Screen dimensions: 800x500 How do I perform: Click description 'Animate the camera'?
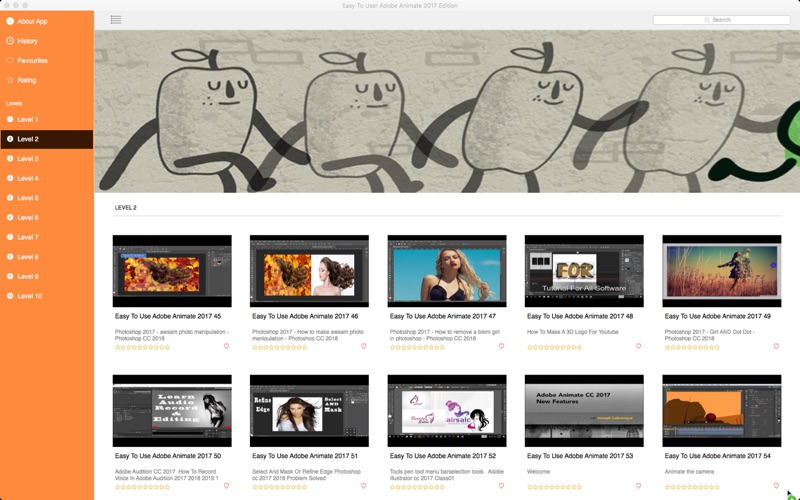(689, 471)
